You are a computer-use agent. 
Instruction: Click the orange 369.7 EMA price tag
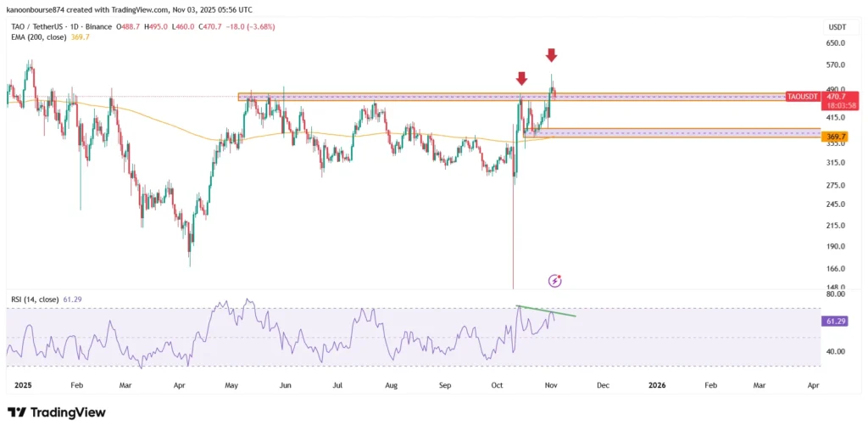pos(836,136)
